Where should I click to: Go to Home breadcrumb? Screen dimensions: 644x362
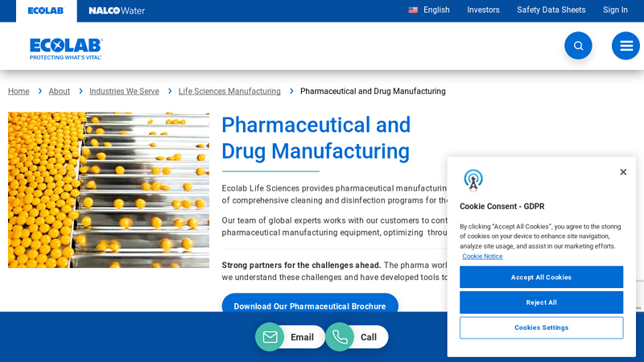click(19, 91)
